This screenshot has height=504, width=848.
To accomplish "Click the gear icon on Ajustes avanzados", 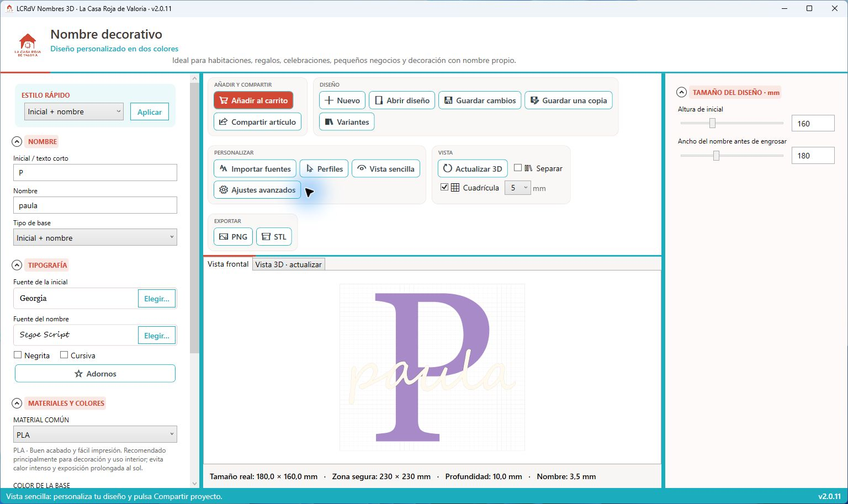I will (x=224, y=190).
